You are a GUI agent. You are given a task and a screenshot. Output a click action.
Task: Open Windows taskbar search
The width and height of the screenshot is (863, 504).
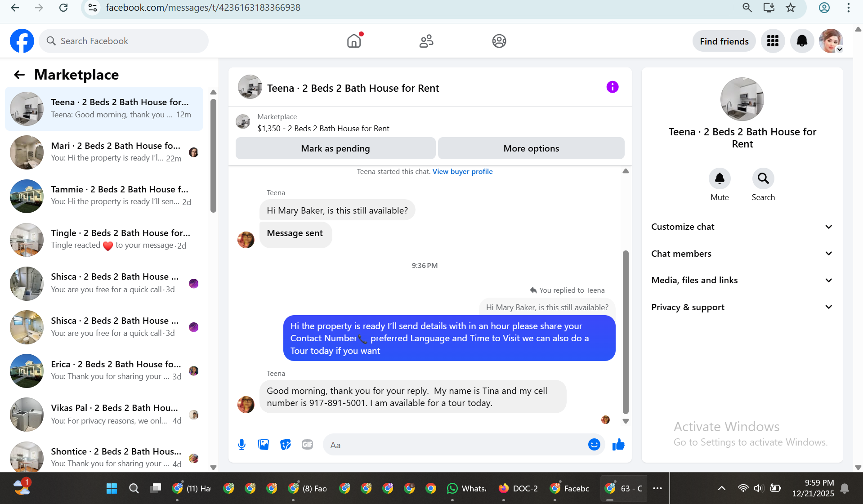click(x=134, y=488)
